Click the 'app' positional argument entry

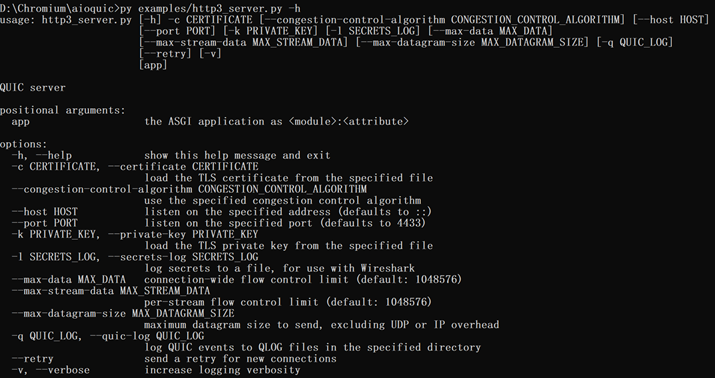210,121
